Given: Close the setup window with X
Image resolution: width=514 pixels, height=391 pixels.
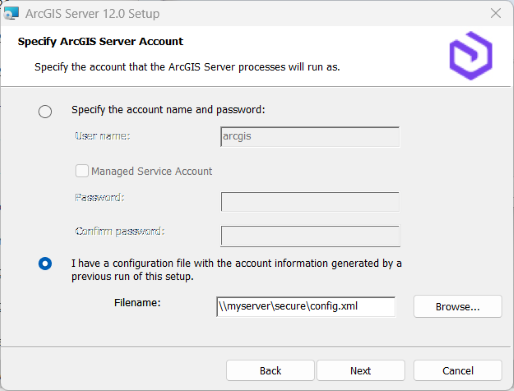Looking at the screenshot, I should (496, 13).
